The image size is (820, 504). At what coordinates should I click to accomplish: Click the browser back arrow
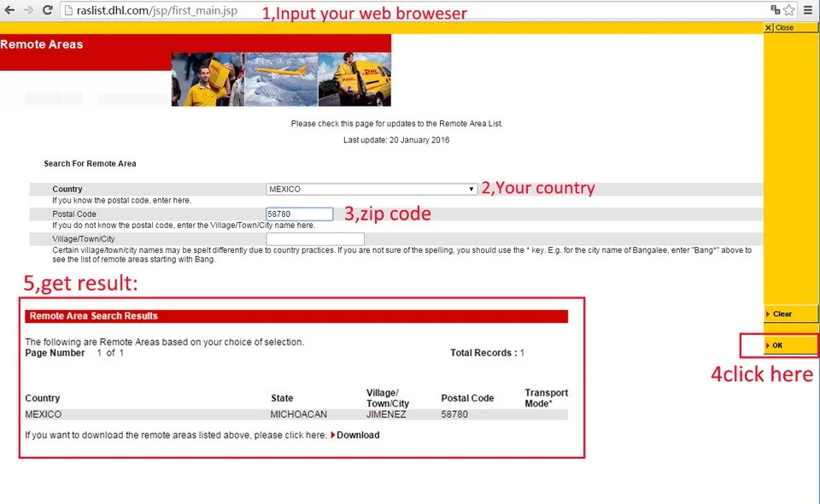pyautogui.click(x=9, y=10)
